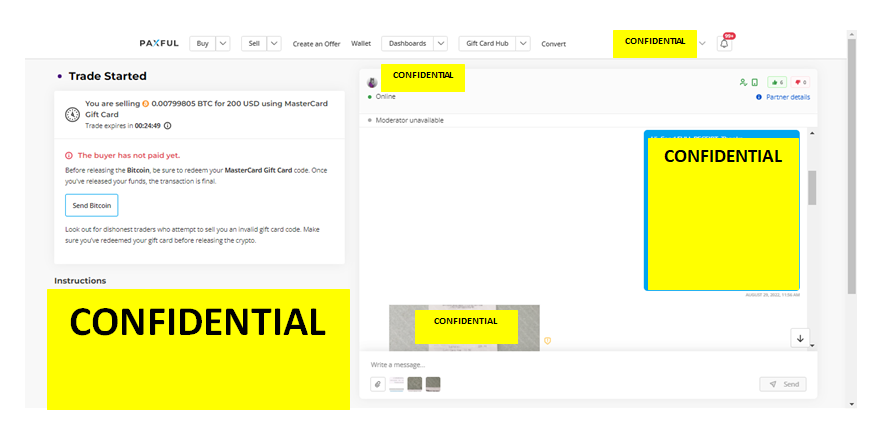Click the Paxful logo
This screenshot has width=876, height=439.
click(x=159, y=43)
